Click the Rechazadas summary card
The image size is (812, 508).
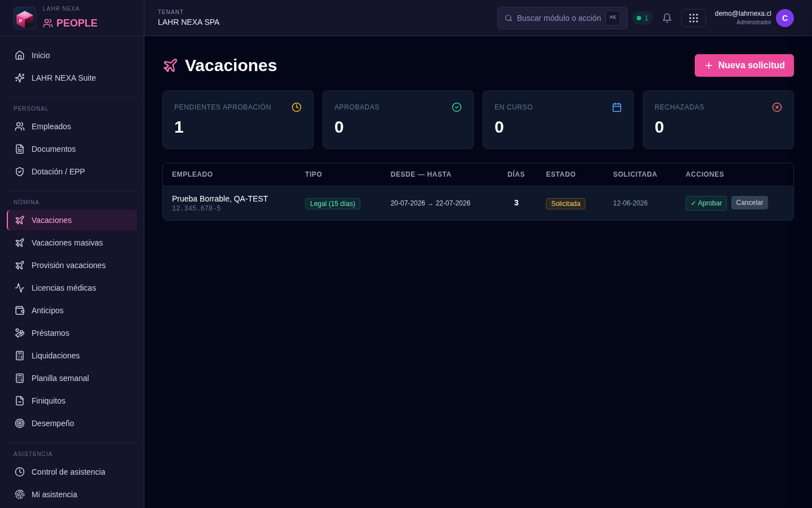718,120
